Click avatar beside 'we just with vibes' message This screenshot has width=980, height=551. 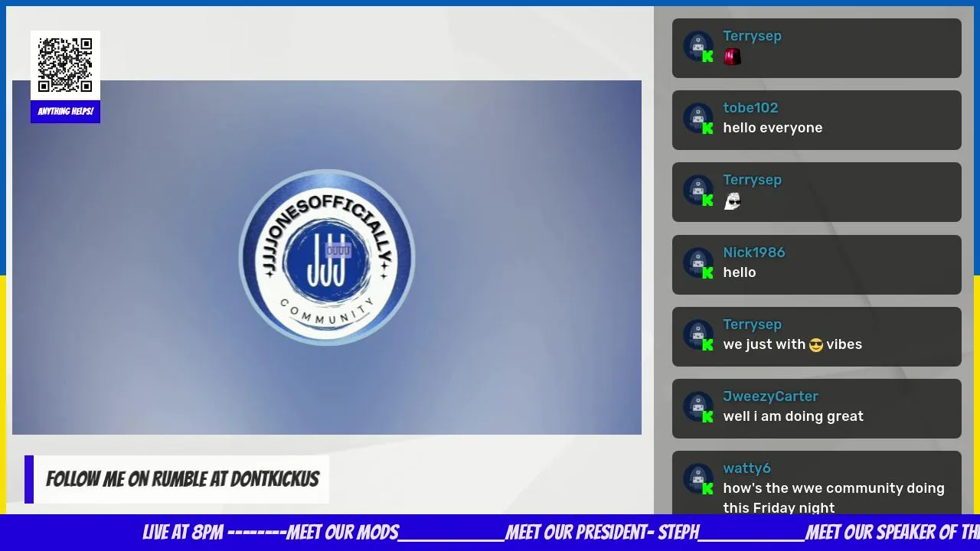pyautogui.click(x=697, y=335)
